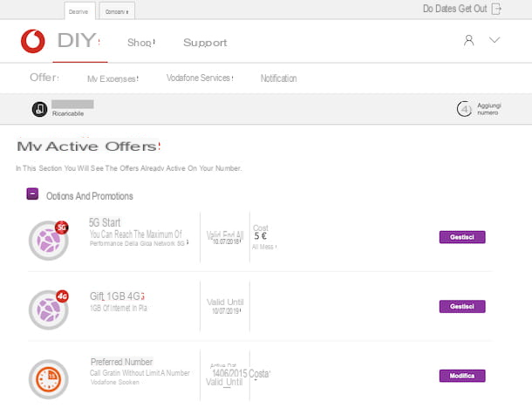This screenshot has width=532, height=408.
Task: Click the Preferred Number clock icon
Action: [49, 379]
